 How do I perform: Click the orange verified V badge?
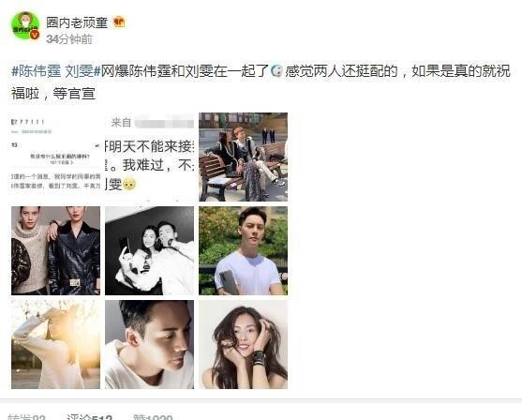pyautogui.click(x=35, y=35)
